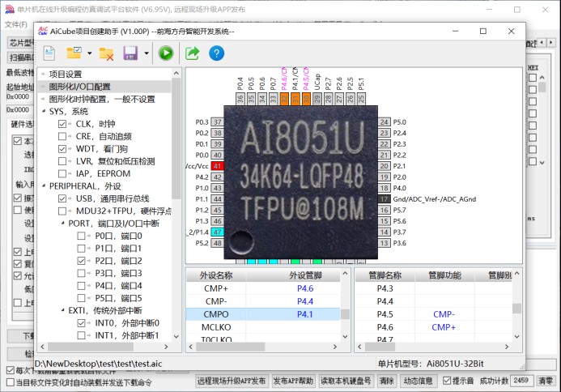Screen dimensions: 561x392
Task: Click 读取本机硬盘号 button
Action: coord(346,381)
